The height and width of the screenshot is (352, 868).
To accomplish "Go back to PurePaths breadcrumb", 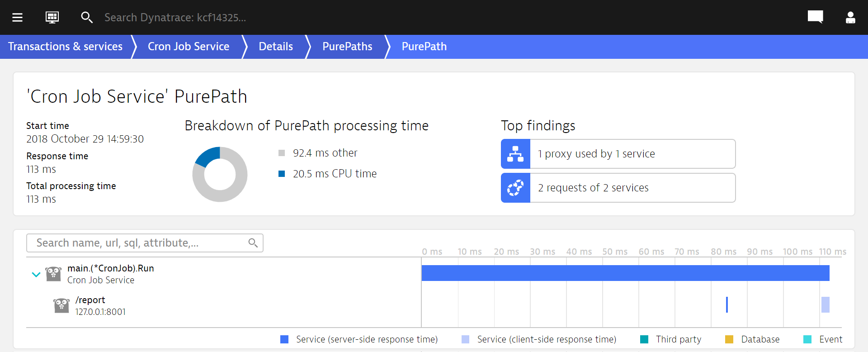I will (347, 47).
